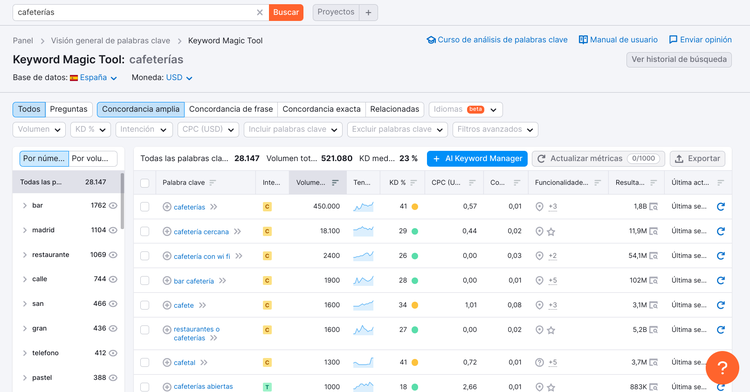Open the orange help question mark button
750x392 pixels.
(x=722, y=368)
